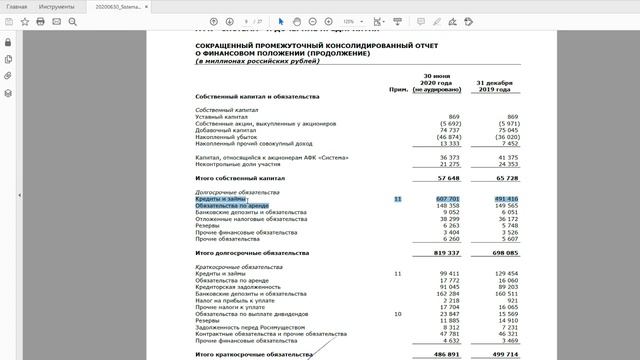This screenshot has width=640, height=360.
Task: Click 'Некontрольные доли участия' value 21 275
Action: coord(450,164)
